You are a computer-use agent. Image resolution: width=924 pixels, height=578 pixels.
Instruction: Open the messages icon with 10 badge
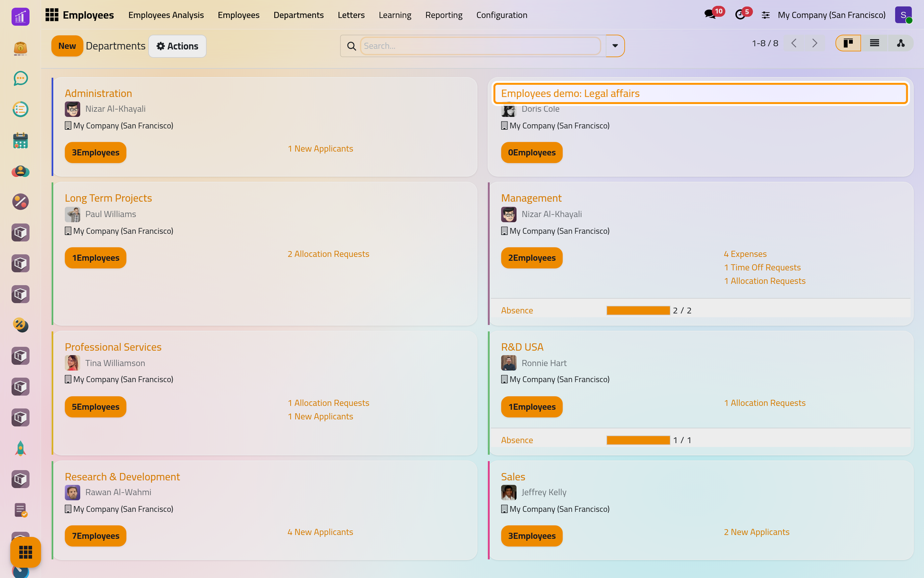tap(710, 15)
